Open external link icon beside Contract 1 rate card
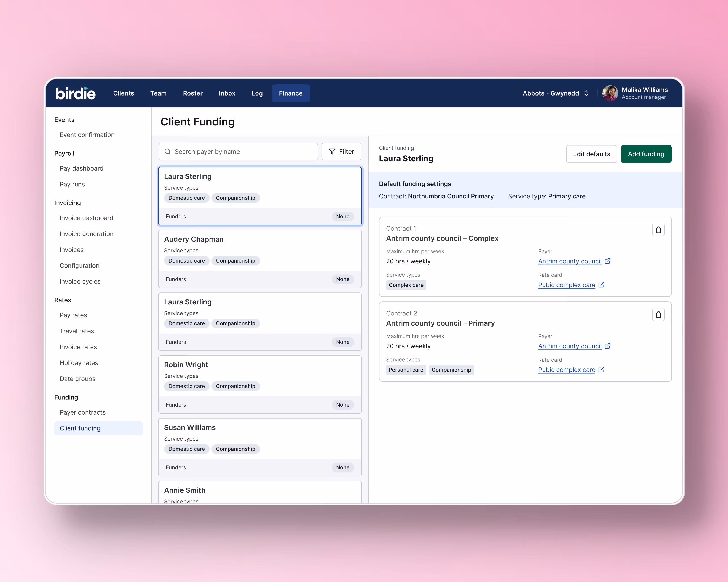 [601, 285]
